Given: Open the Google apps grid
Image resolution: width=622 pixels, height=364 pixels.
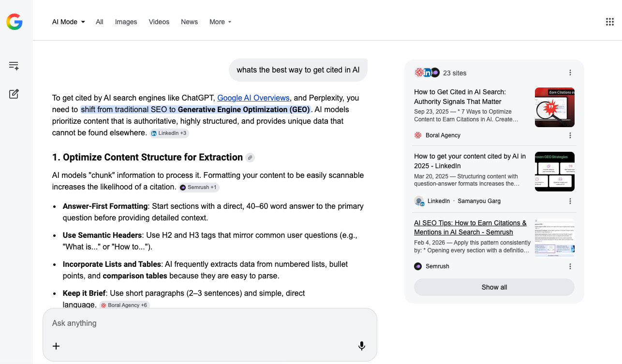Looking at the screenshot, I should point(609,21).
